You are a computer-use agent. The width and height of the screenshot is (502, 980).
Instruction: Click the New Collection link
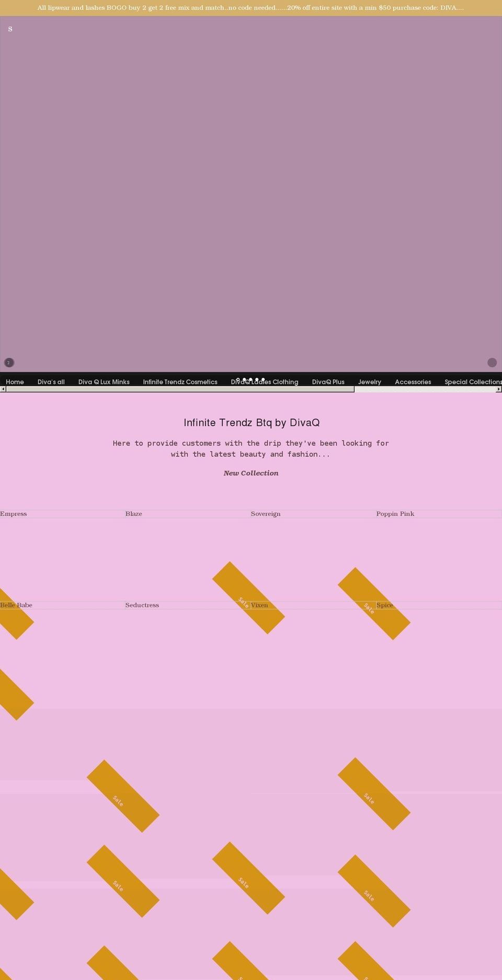251,473
